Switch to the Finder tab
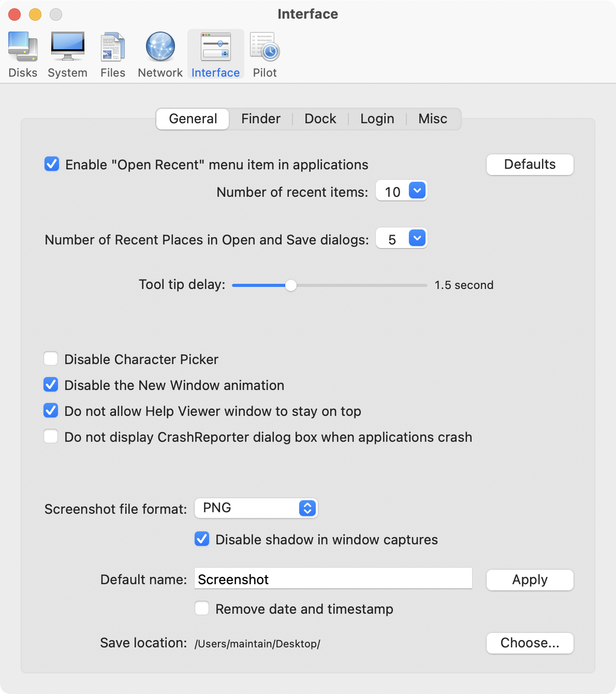The height and width of the screenshot is (694, 616). pos(261,119)
